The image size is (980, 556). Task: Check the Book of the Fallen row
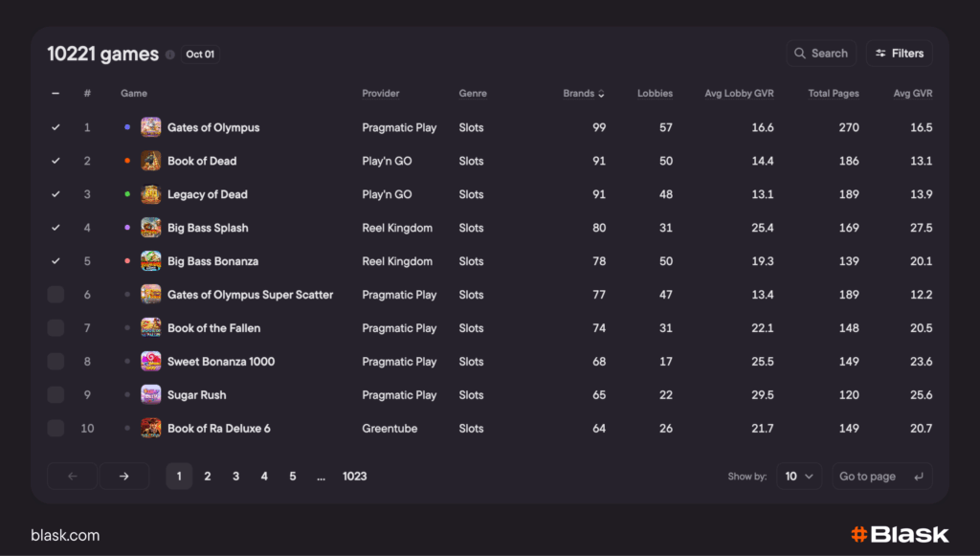pyautogui.click(x=56, y=328)
